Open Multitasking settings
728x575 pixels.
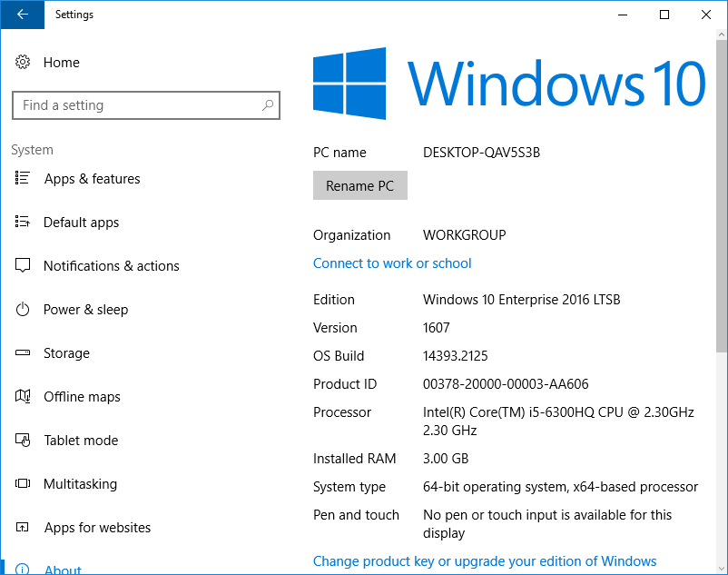(x=80, y=484)
